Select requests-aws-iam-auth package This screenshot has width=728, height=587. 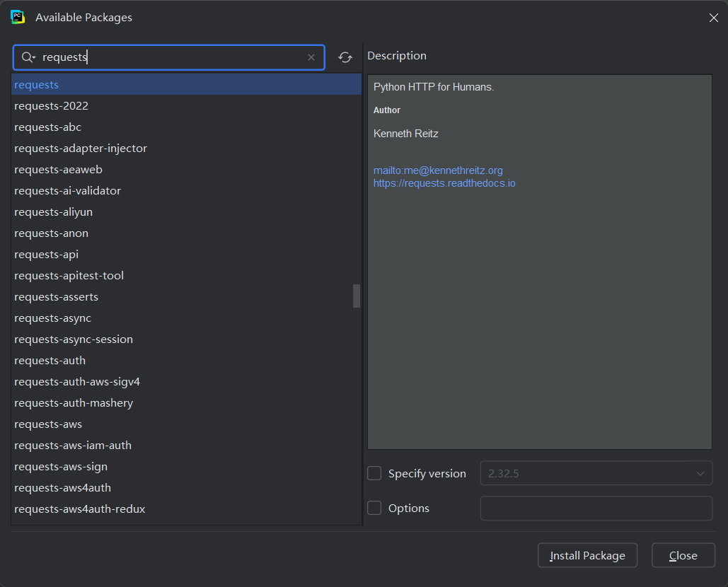pos(186,446)
